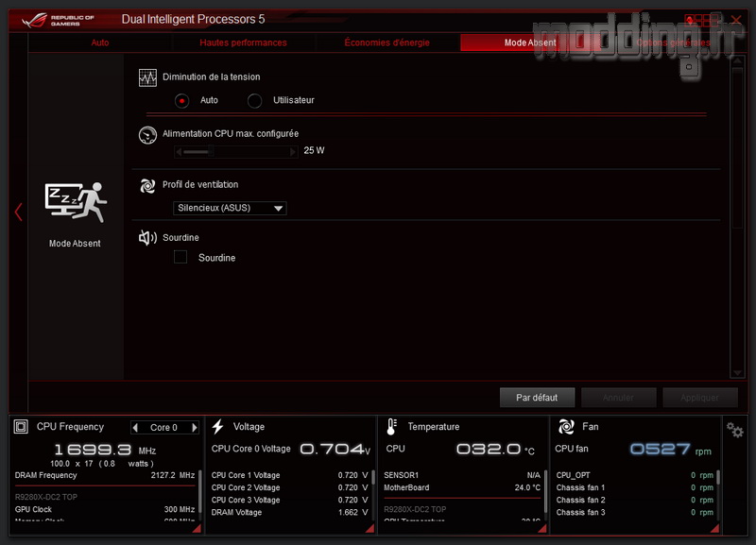This screenshot has height=545, width=756.
Task: Click the main panel vertical scrollbar
Action: tap(737, 147)
